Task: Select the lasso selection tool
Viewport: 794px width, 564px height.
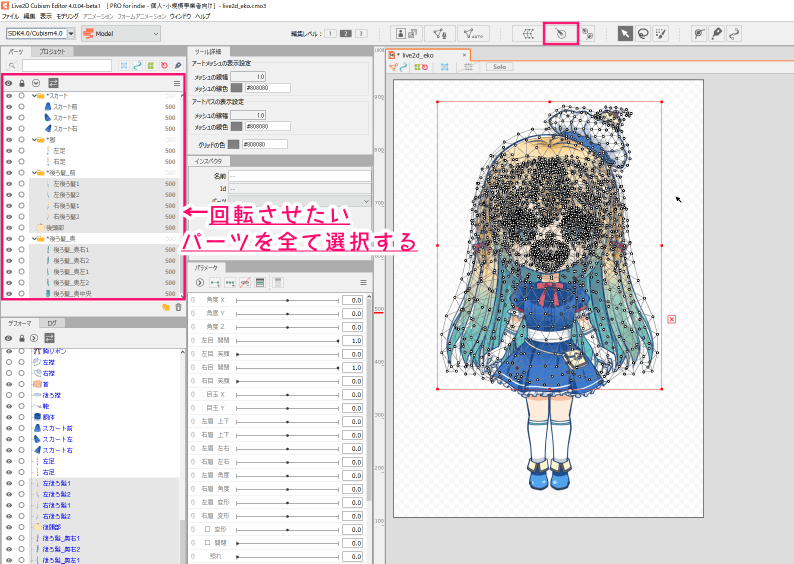Action: click(x=643, y=33)
